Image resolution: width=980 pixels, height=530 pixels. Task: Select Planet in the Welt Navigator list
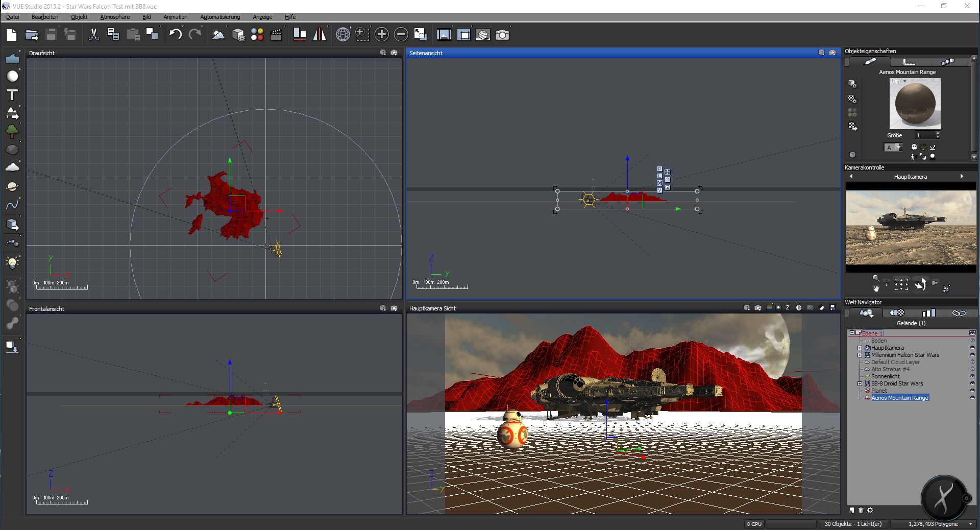[879, 391]
